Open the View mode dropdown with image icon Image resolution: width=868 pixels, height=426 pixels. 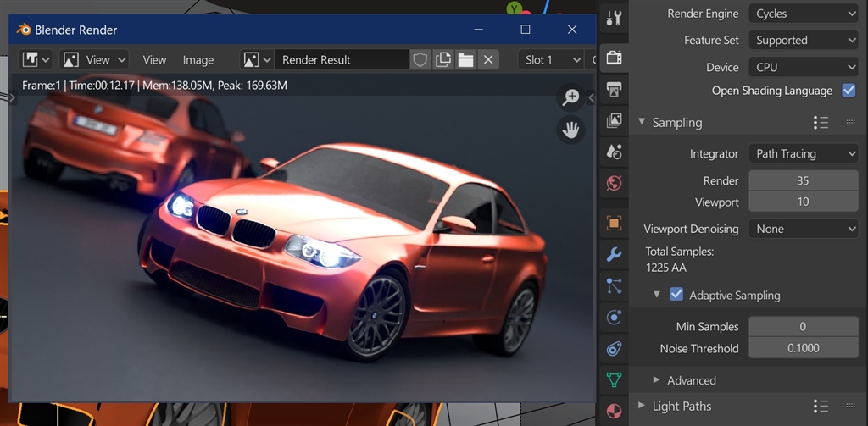click(x=94, y=60)
